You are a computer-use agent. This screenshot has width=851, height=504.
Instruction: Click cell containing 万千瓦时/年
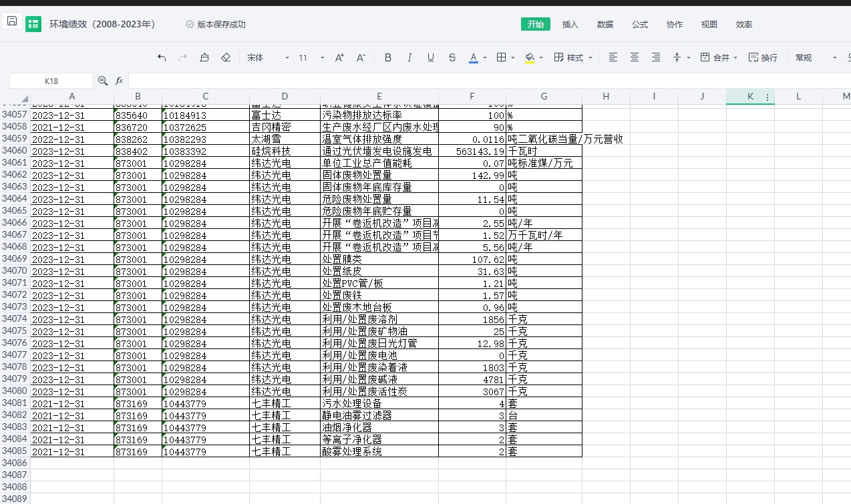tap(544, 235)
